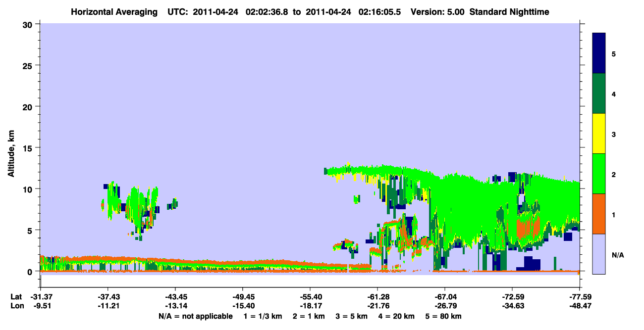Select the lavender N/A colorbar segment
The image size is (644, 330).
point(599,254)
